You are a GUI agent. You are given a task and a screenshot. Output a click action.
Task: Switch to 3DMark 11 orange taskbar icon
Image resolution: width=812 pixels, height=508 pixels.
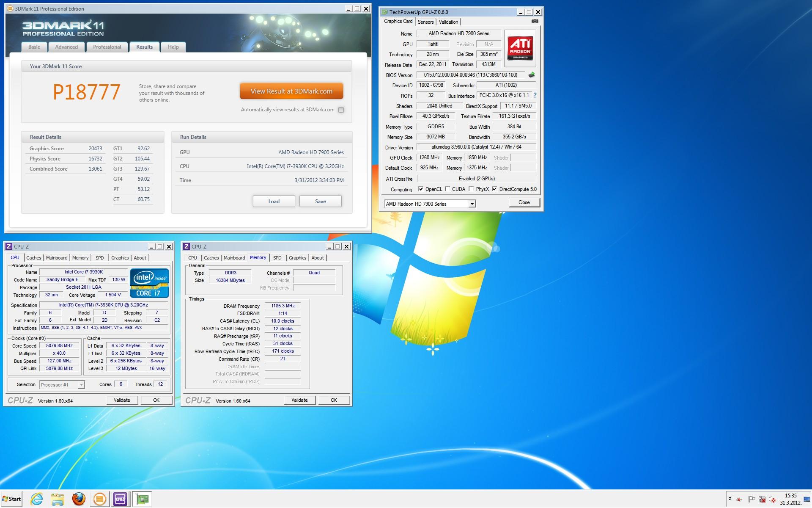(x=99, y=499)
